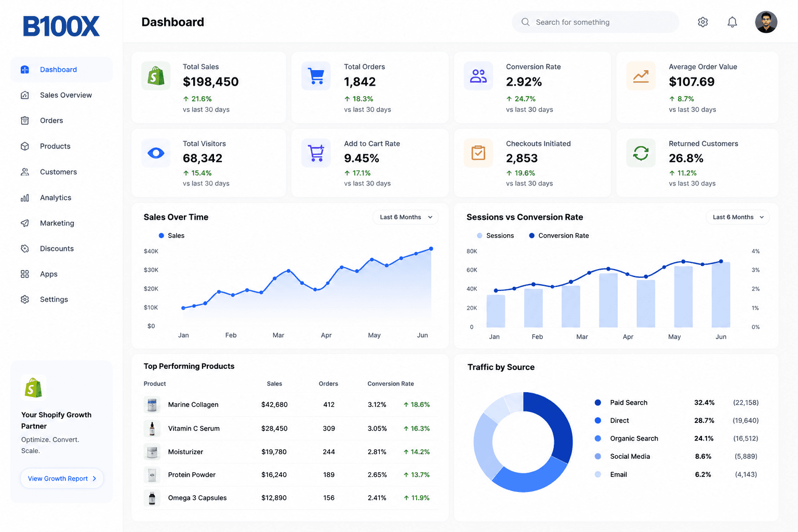Open settings gear icon in header
This screenshot has width=798, height=532.
(x=702, y=22)
